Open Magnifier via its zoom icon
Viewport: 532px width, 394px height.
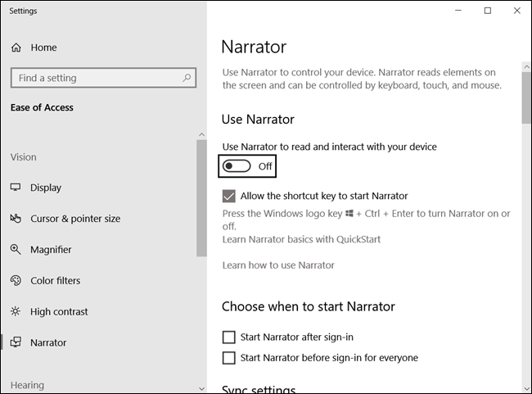16,250
